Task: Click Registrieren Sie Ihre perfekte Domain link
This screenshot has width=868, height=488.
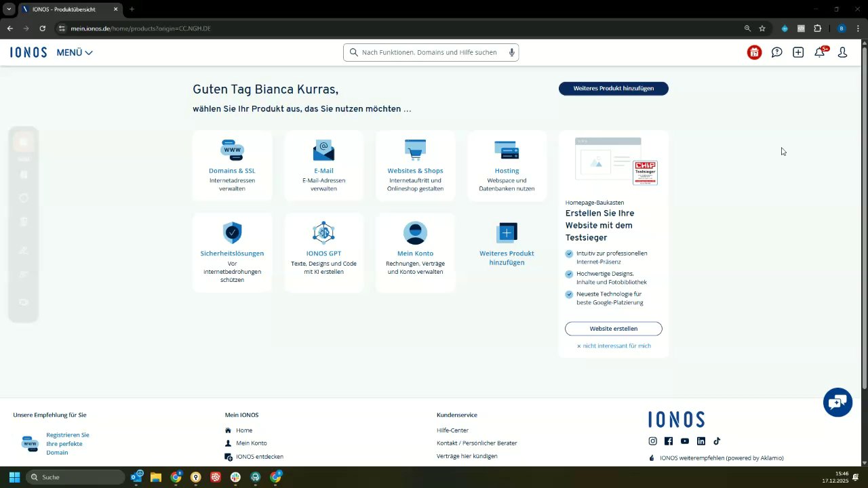Action: (68, 443)
